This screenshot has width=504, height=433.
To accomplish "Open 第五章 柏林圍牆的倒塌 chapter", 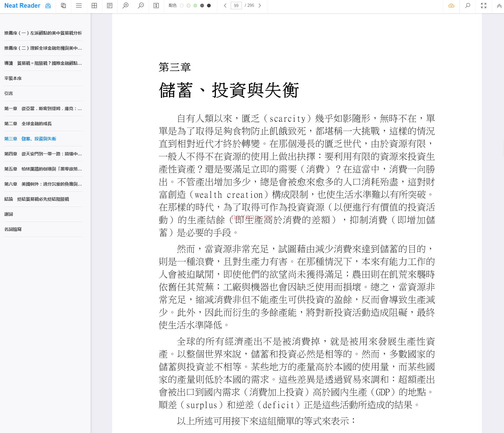I will (43, 169).
